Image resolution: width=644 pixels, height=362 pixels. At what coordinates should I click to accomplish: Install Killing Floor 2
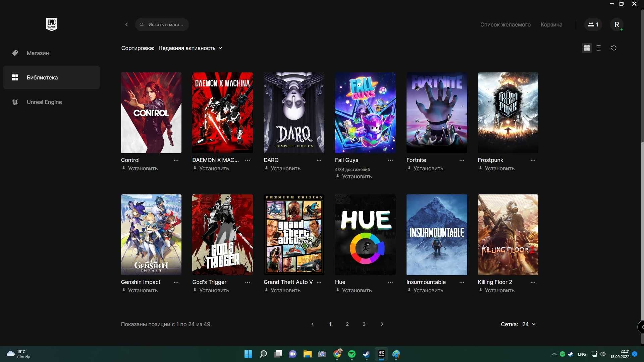pos(496,290)
